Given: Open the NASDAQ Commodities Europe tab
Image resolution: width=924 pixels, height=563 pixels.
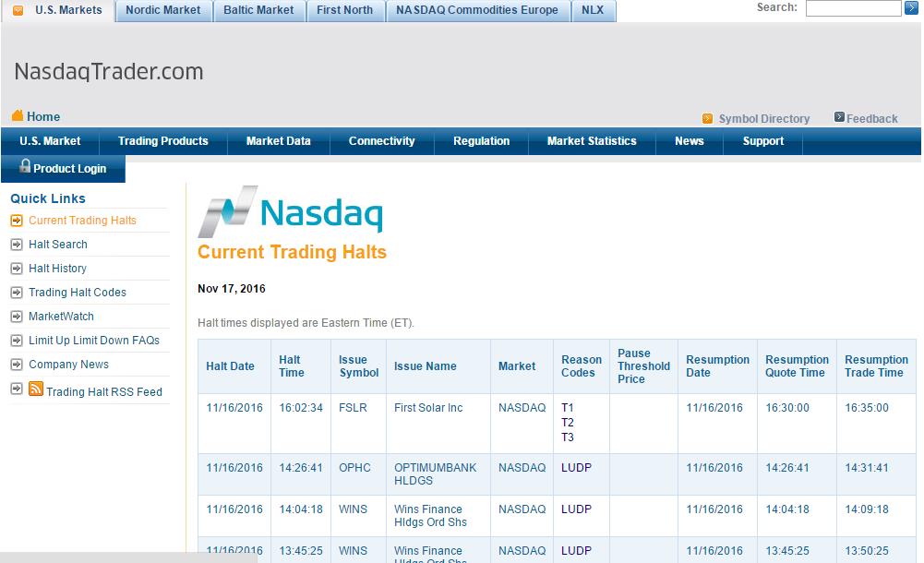Looking at the screenshot, I should 477,10.
